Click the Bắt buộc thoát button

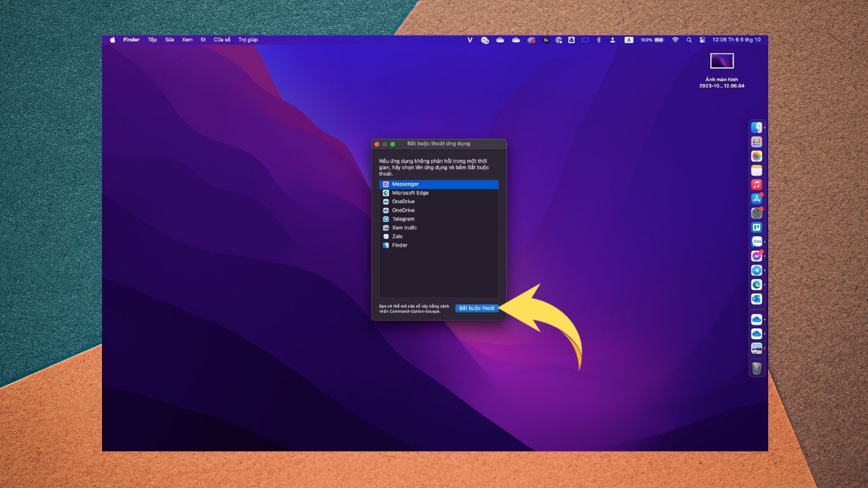pyautogui.click(x=477, y=308)
